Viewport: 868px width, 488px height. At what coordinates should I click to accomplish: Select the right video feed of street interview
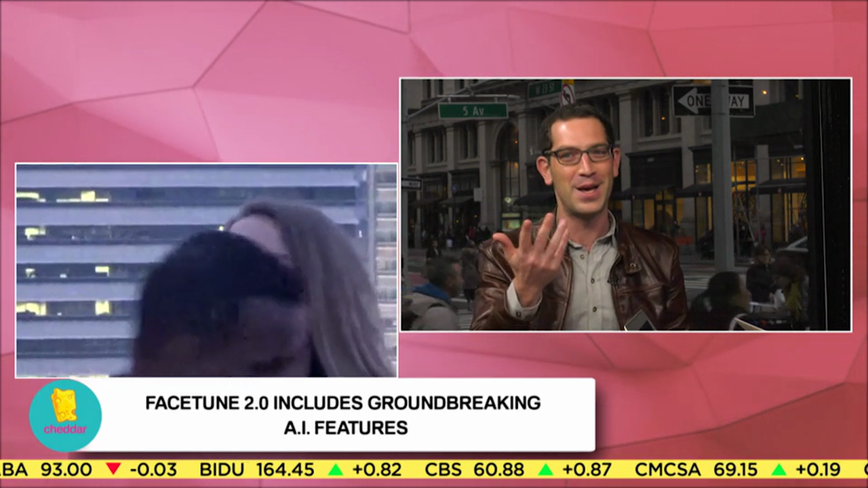(x=625, y=205)
